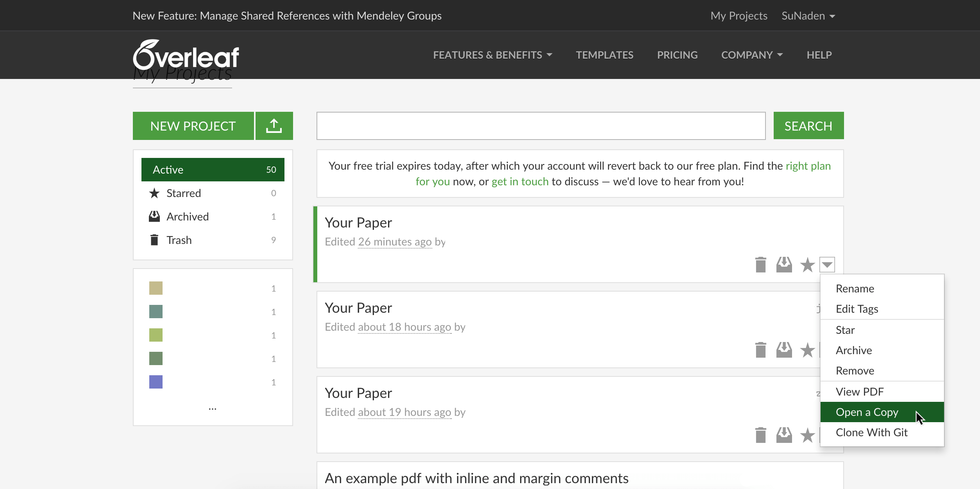Follow the get in touch link
This screenshot has width=980, height=489.
coord(520,181)
